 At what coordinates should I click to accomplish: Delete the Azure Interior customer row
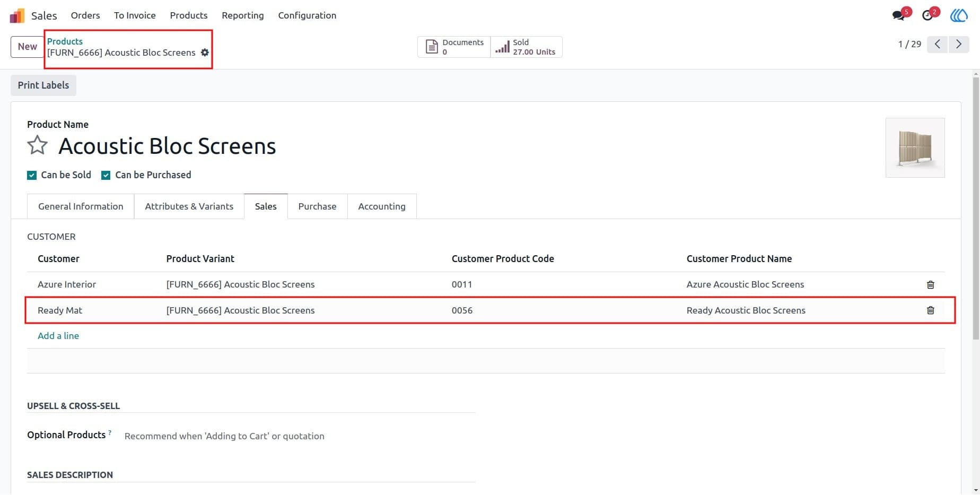[x=930, y=285]
